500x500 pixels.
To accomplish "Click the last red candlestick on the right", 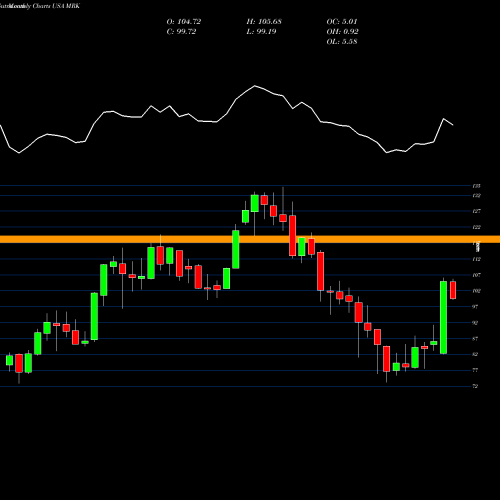I will pos(453,290).
